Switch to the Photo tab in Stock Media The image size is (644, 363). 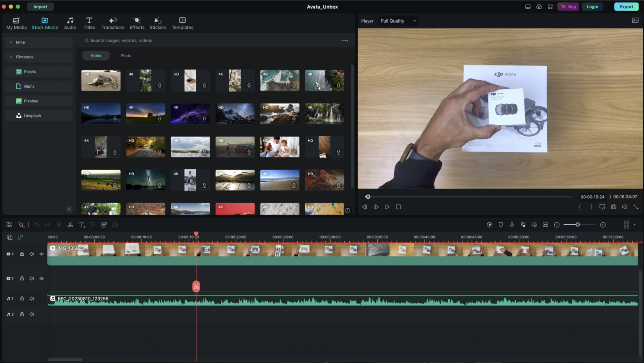(126, 55)
